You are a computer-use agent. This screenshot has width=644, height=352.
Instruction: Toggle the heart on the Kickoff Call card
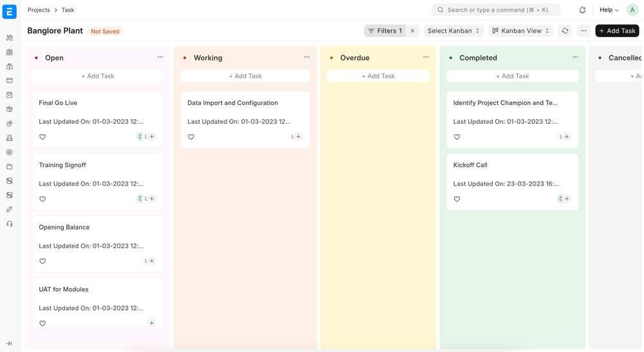point(457,199)
